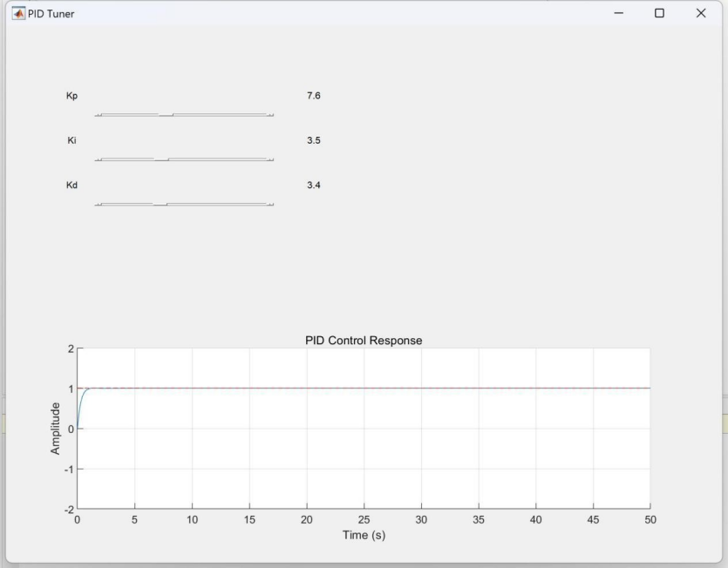
Task: Click the PID Tuner window title text
Action: pos(51,14)
